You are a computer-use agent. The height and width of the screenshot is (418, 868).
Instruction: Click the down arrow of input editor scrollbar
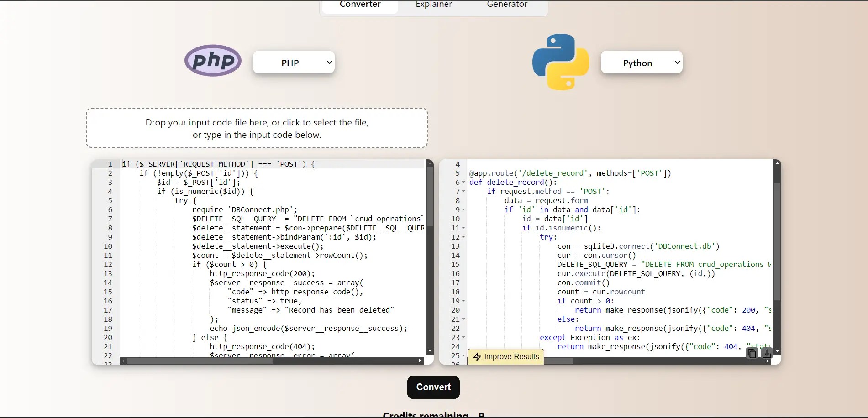[x=430, y=351]
